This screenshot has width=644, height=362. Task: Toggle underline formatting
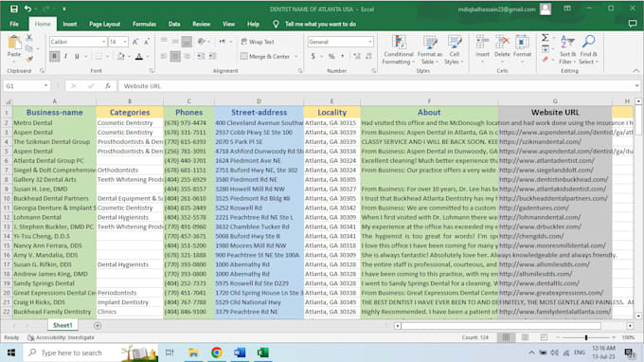pyautogui.click(x=77, y=56)
